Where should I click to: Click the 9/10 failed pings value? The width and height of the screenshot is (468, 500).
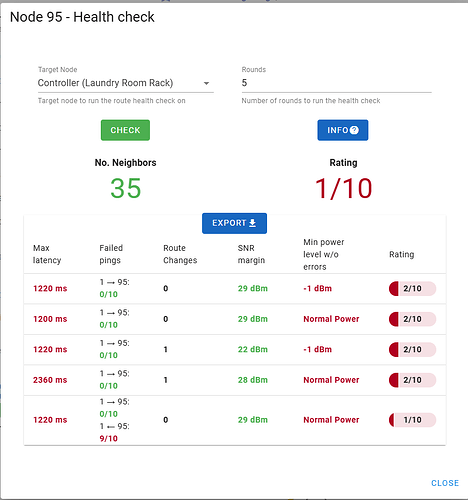pos(109,438)
